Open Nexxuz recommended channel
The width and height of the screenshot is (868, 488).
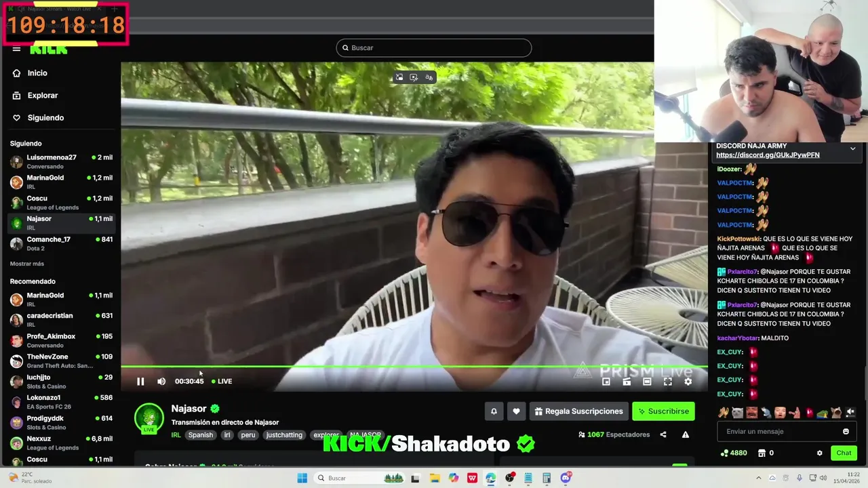tap(61, 443)
